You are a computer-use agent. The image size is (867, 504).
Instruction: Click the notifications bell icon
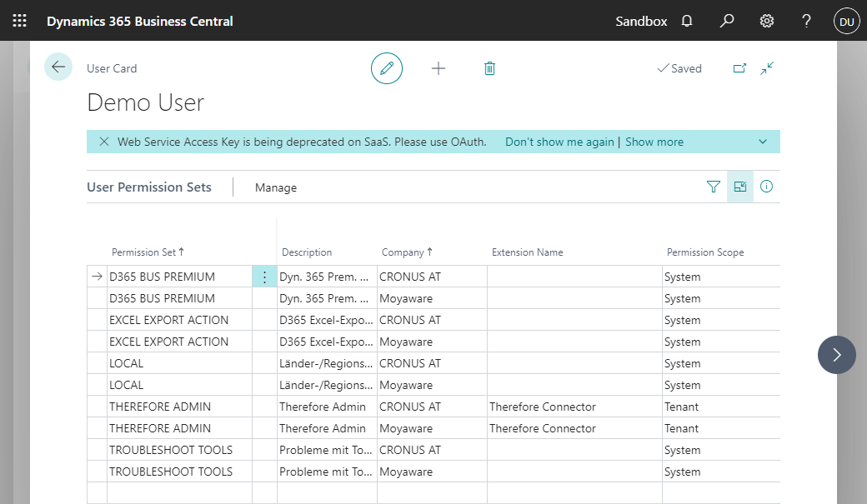687,21
